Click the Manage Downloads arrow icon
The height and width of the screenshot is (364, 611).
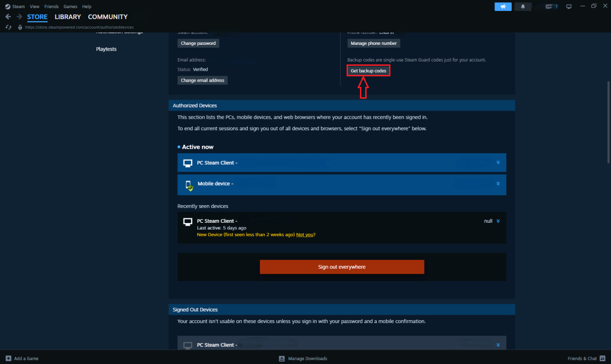click(282, 358)
